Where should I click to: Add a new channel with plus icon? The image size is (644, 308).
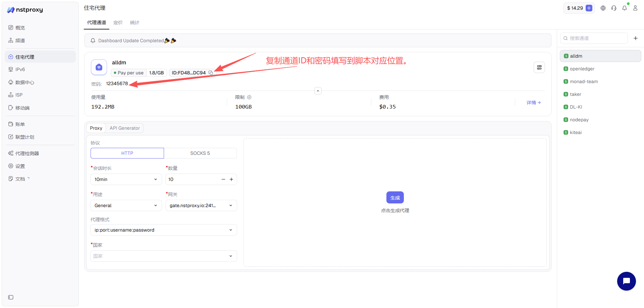tap(635, 38)
